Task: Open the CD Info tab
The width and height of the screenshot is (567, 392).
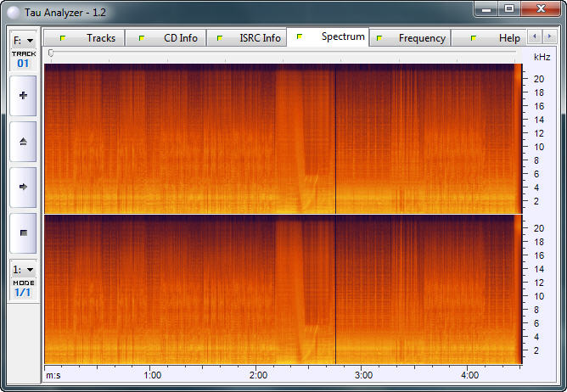Action: click(171, 38)
